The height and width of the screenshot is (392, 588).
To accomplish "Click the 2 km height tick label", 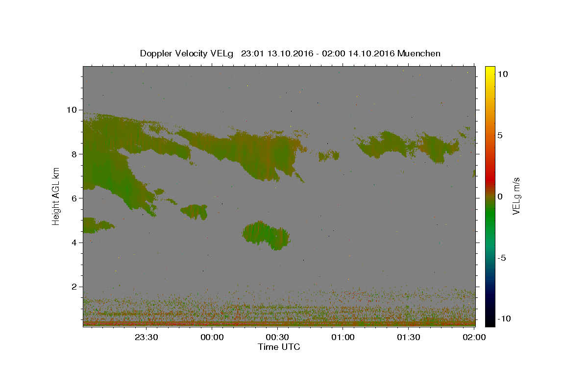I will pos(75,287).
